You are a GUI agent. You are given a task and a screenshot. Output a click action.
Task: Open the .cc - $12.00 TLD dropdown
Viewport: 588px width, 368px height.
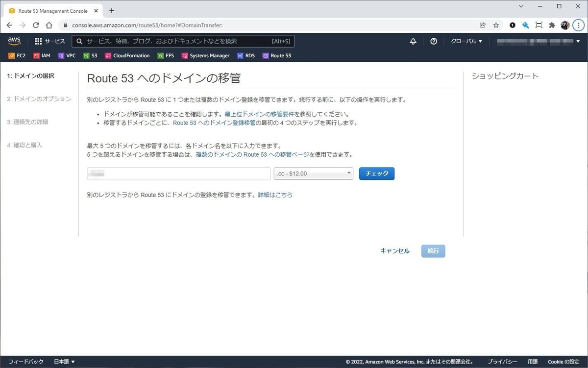tap(313, 173)
